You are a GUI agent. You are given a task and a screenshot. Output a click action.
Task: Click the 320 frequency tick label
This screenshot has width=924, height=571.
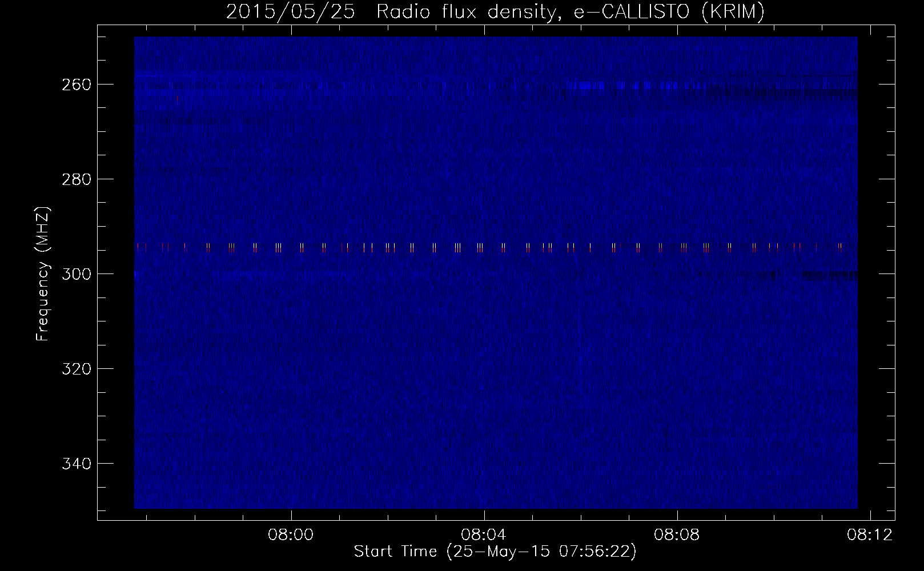pos(77,369)
